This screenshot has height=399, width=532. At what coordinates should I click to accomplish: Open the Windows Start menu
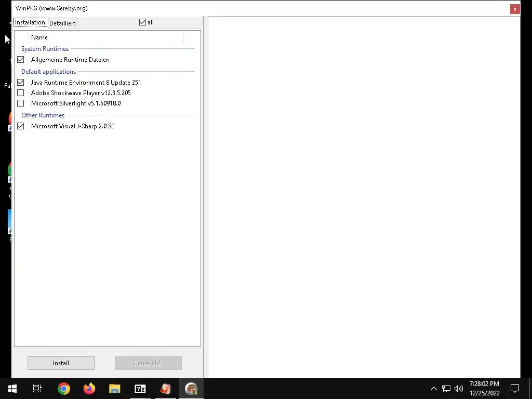pyautogui.click(x=12, y=389)
